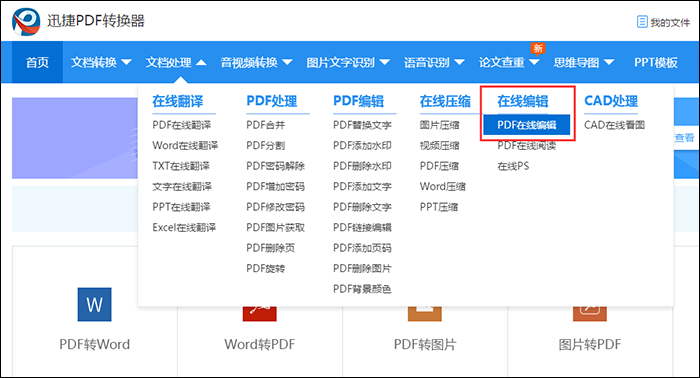Choose PDF增加密码 option
700x378 pixels.
(275, 187)
